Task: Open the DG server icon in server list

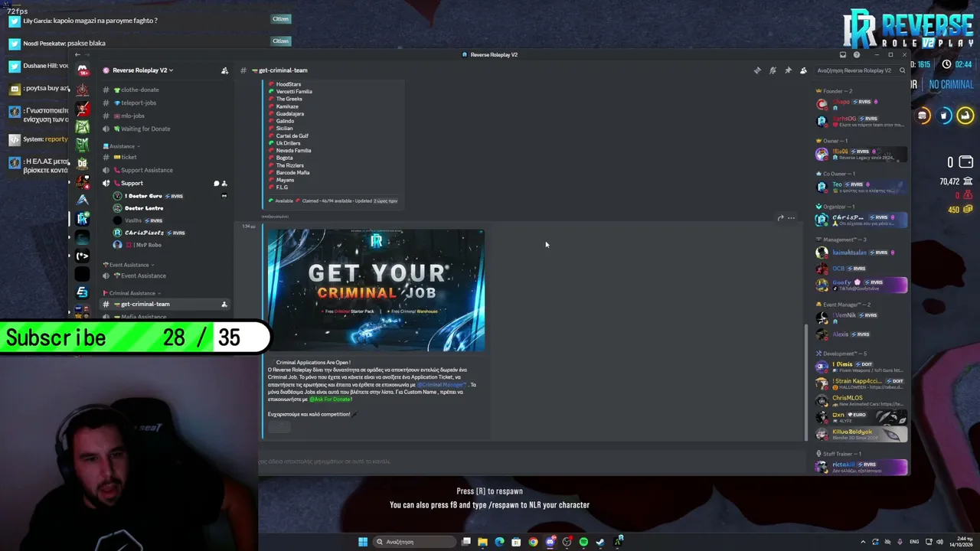Action: 83,163
